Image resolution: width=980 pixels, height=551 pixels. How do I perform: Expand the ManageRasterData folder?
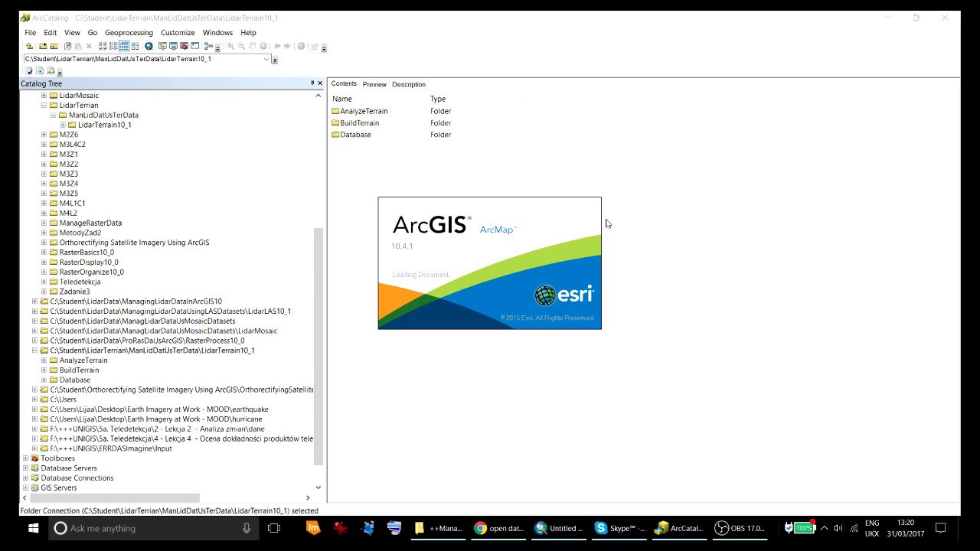[x=44, y=223]
